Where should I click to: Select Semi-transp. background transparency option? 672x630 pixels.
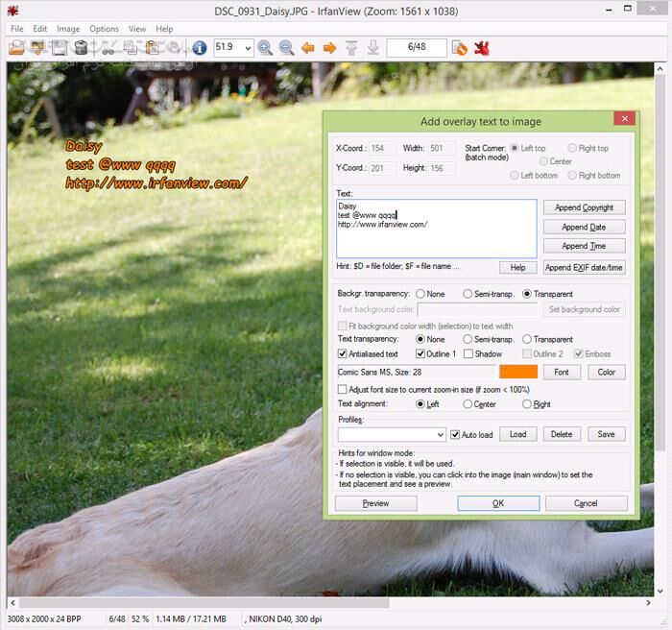pyautogui.click(x=468, y=294)
